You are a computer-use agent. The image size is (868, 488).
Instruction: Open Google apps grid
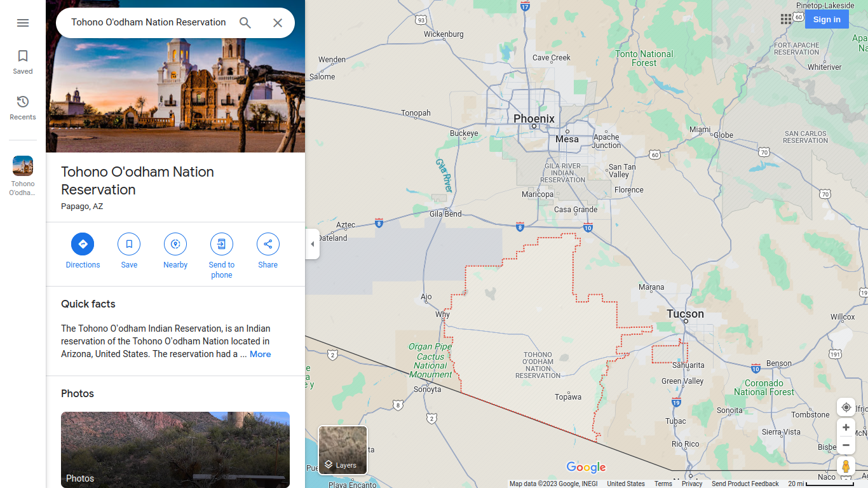pyautogui.click(x=786, y=19)
